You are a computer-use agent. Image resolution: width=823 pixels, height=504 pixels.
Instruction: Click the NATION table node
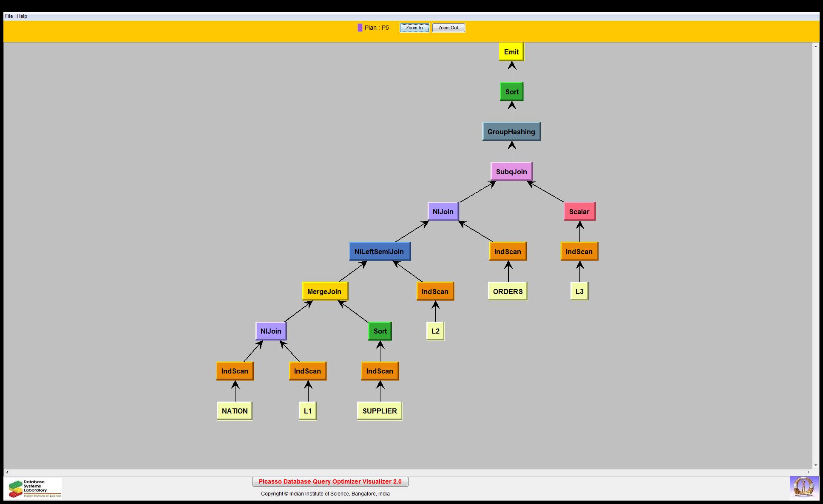click(x=234, y=411)
